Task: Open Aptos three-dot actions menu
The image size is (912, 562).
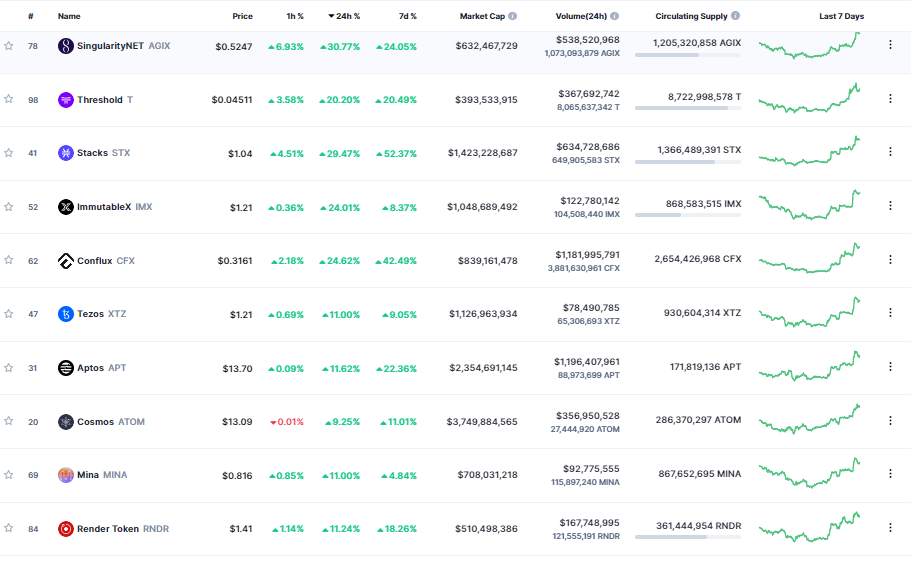Action: coord(890,367)
